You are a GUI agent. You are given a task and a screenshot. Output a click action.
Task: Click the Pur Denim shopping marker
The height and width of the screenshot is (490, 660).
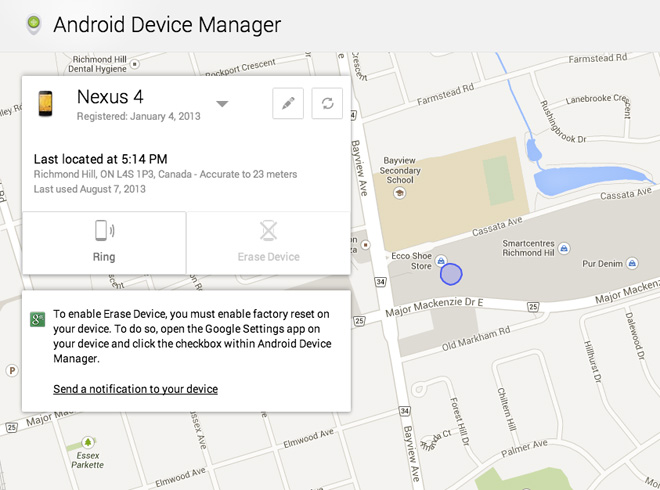pos(632,264)
